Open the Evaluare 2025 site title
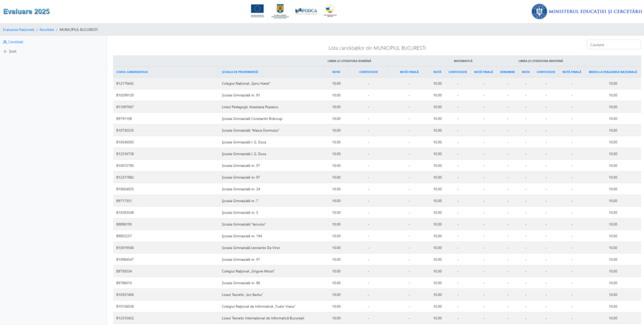 pyautogui.click(x=26, y=11)
